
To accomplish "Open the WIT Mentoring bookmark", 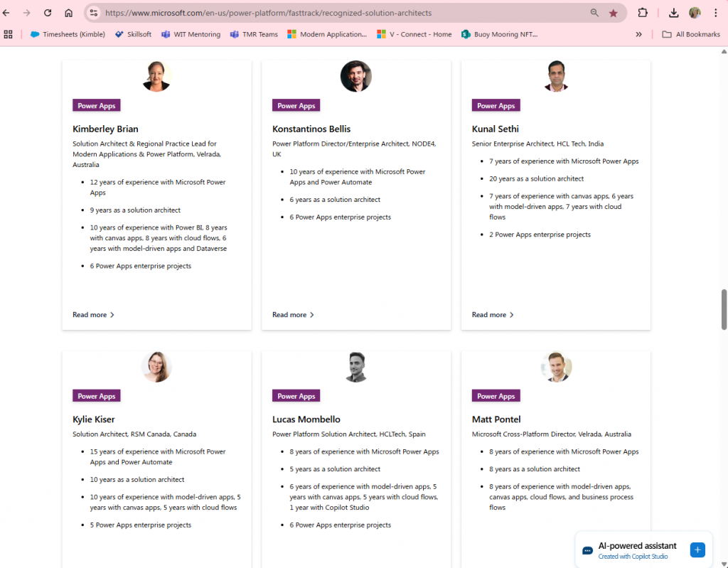I will point(191,34).
